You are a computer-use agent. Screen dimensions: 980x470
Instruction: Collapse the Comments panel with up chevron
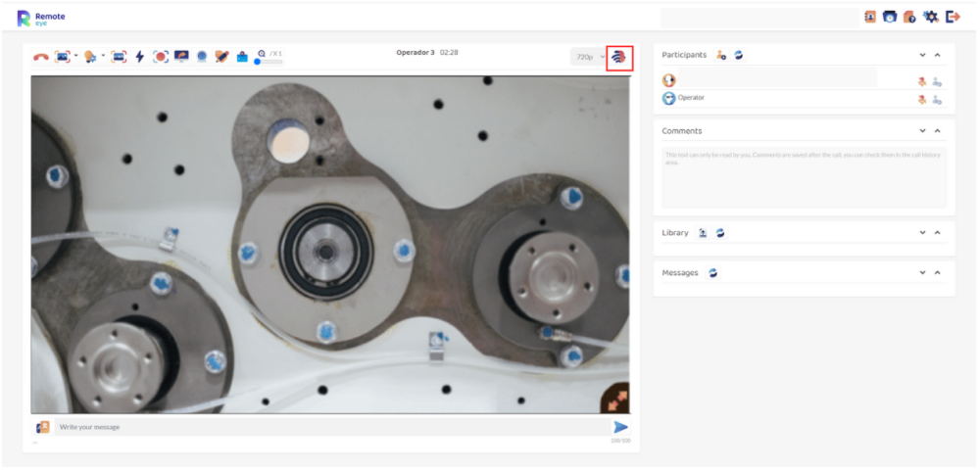click(x=938, y=131)
